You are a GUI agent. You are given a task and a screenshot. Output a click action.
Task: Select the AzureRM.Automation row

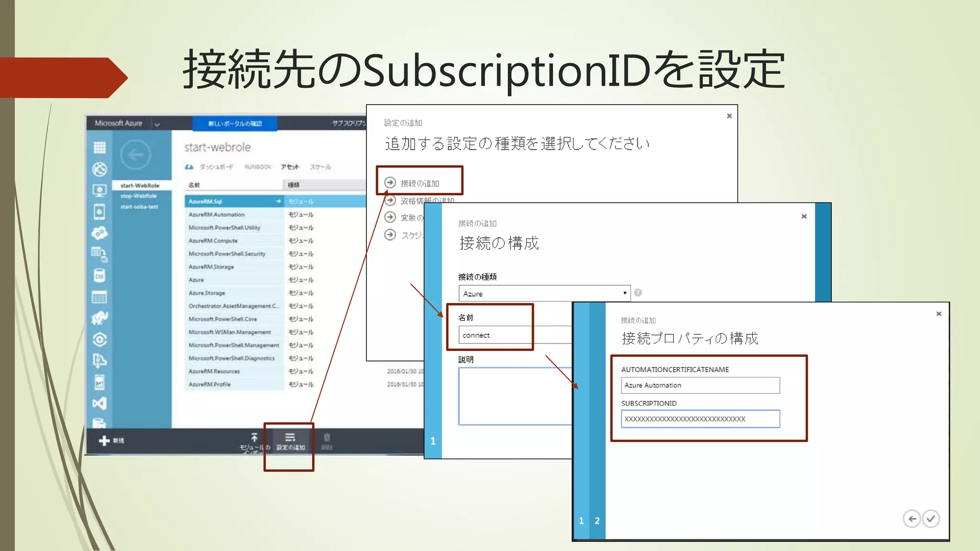275,215
